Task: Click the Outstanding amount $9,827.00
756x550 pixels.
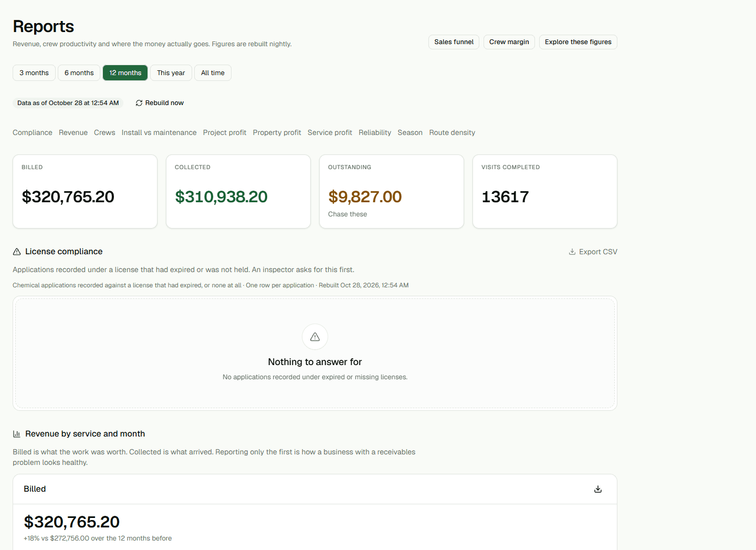Action: pos(365,197)
